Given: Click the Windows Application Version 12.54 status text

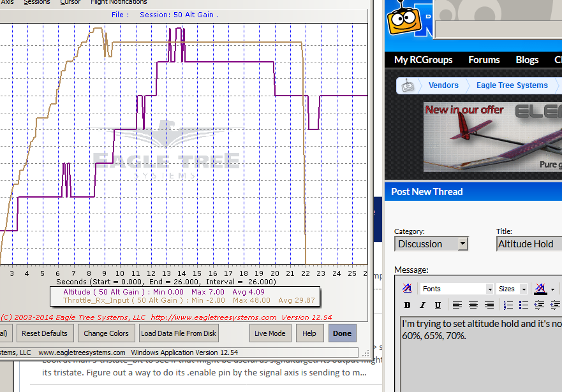Looking at the screenshot, I should pyautogui.click(x=184, y=352).
